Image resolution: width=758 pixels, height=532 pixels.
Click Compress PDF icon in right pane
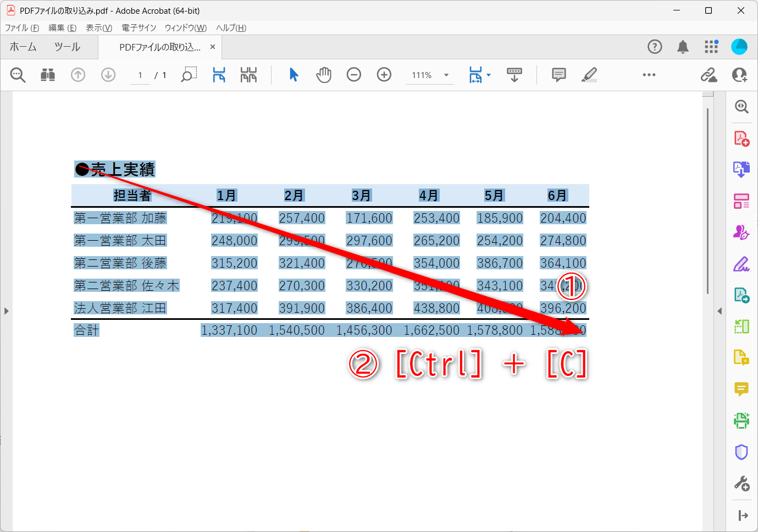742,326
